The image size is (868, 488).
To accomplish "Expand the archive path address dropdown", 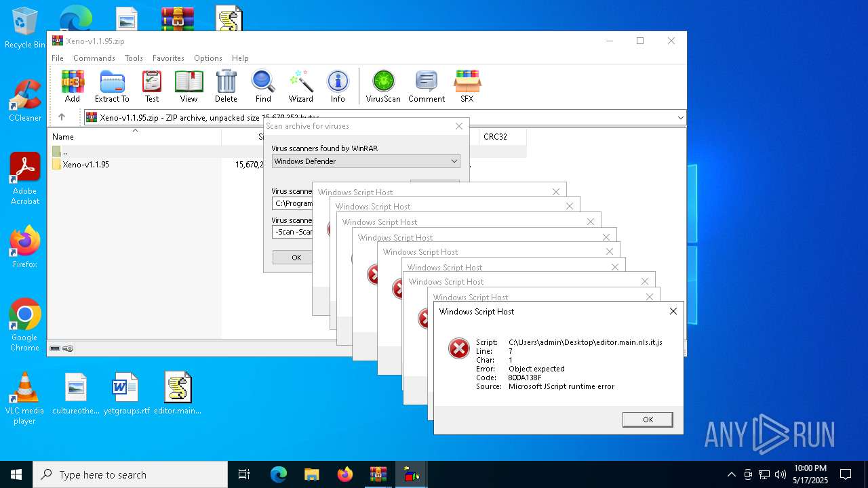I will pos(680,117).
